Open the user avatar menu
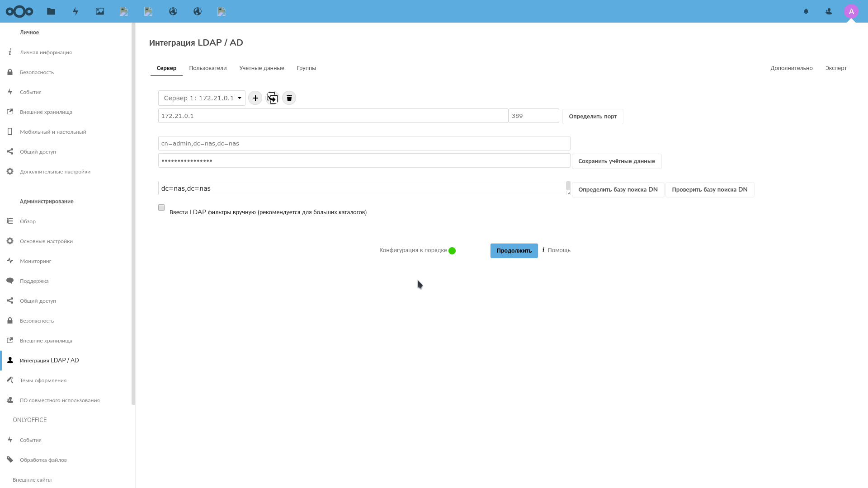This screenshot has height=488, width=868. (x=851, y=11)
